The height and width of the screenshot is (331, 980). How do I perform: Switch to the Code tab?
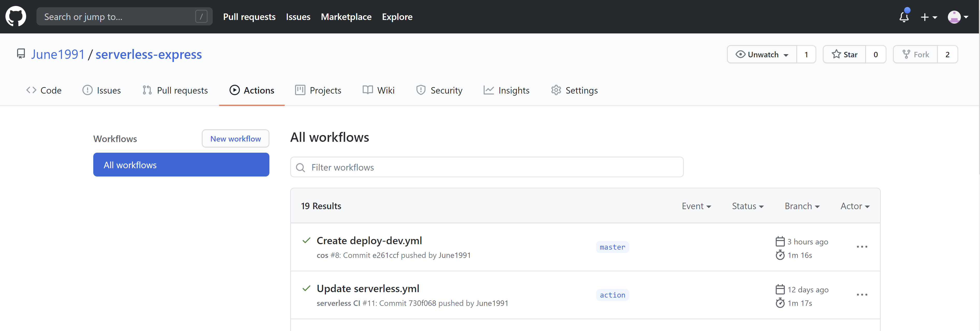pos(44,90)
